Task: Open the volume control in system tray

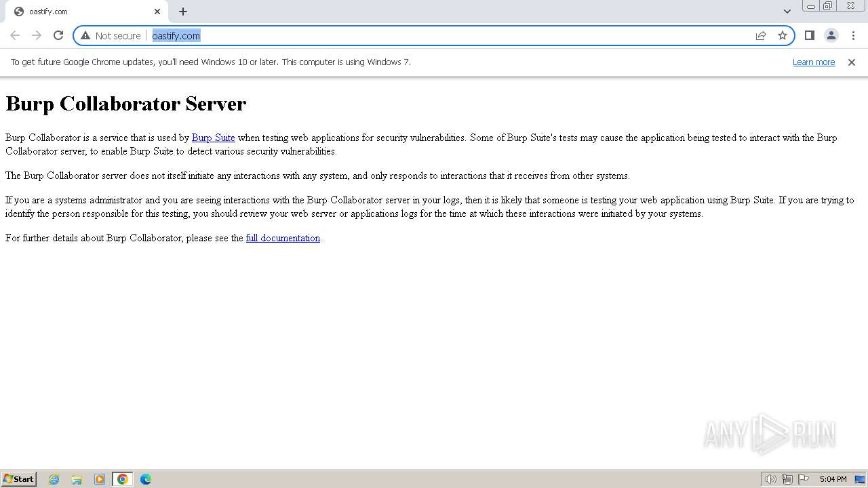Action: tap(770, 479)
